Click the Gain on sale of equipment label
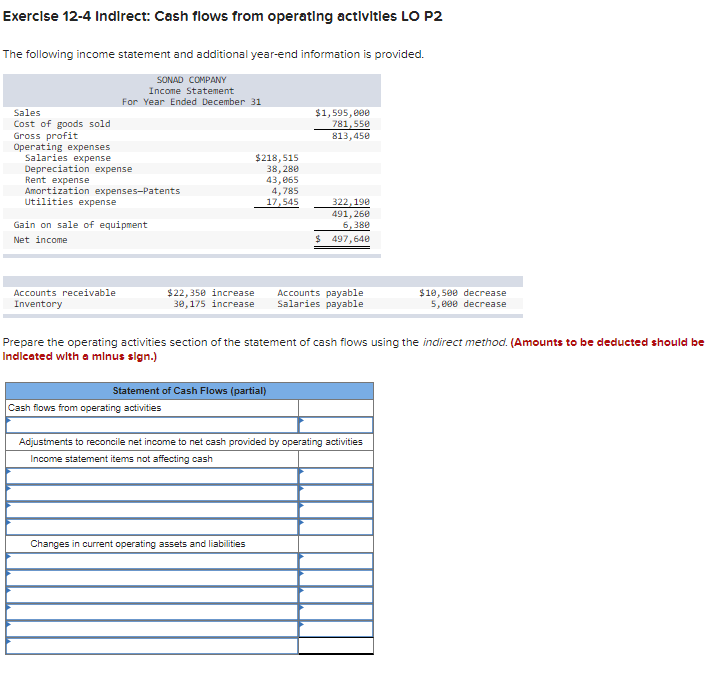Viewport: 726px width, 680px height. (x=81, y=225)
